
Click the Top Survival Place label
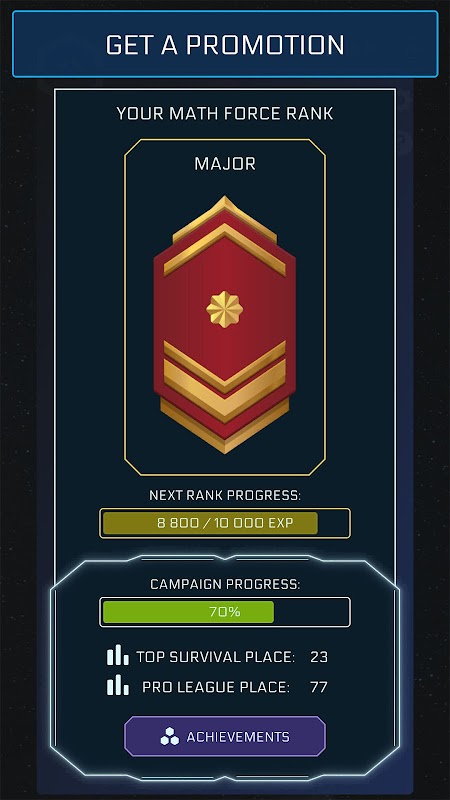click(x=215, y=657)
